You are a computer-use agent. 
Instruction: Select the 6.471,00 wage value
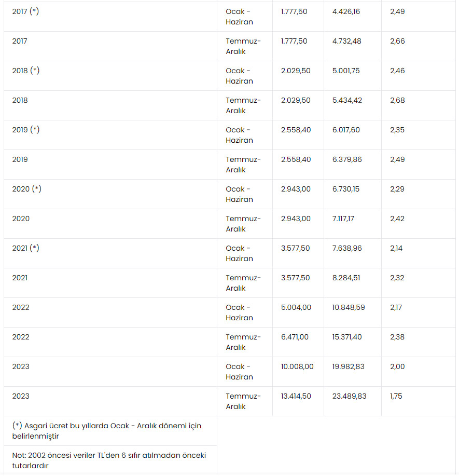point(295,337)
